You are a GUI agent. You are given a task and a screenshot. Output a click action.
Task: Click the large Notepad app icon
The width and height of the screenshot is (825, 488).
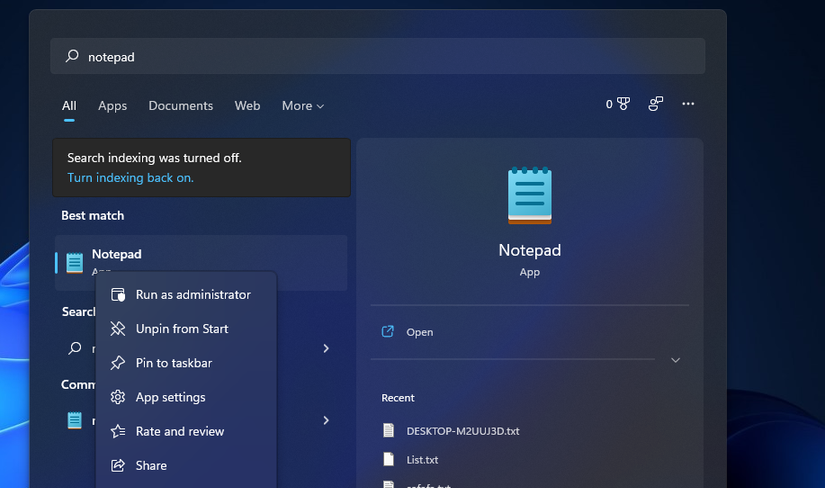click(x=530, y=195)
